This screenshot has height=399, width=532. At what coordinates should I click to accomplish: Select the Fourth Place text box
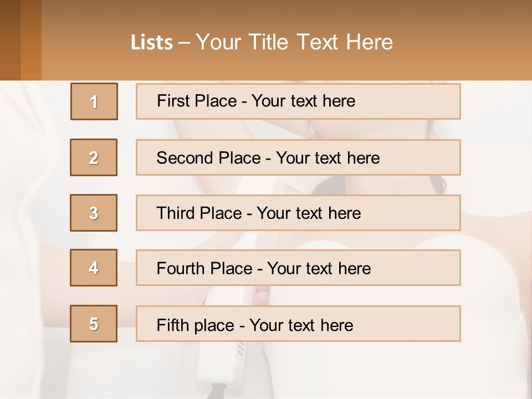pos(298,268)
